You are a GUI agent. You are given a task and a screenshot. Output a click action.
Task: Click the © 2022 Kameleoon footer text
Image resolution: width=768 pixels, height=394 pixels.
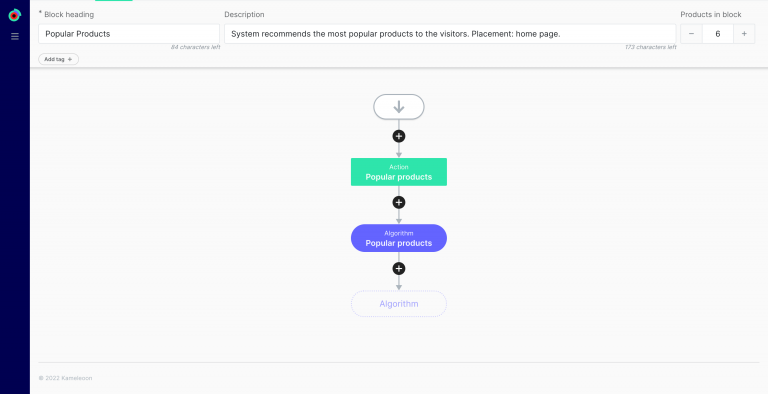pos(65,378)
